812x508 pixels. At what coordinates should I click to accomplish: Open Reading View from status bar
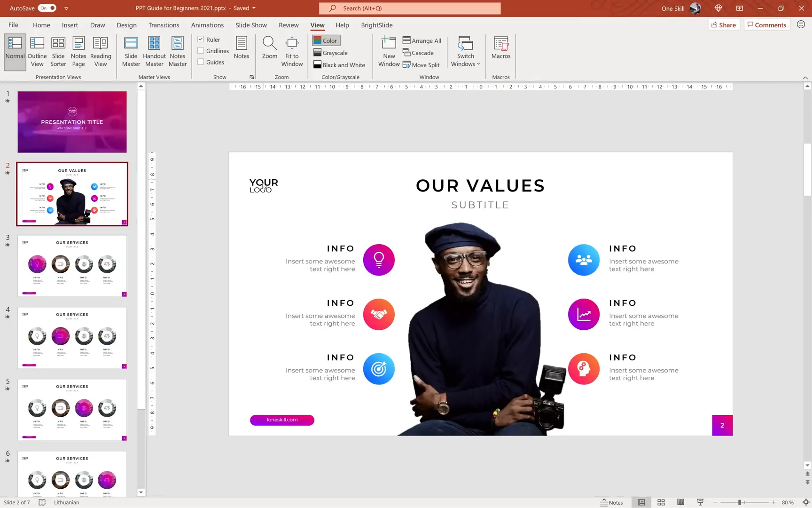pyautogui.click(x=680, y=502)
